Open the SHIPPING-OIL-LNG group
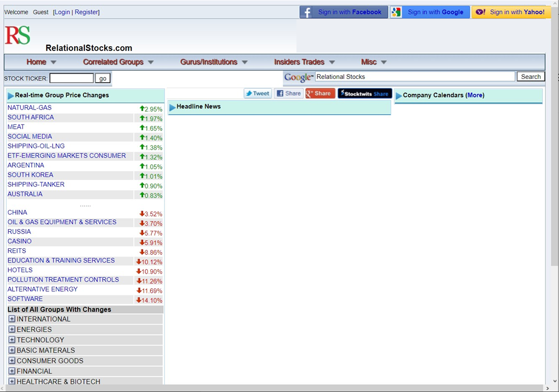 pos(36,146)
